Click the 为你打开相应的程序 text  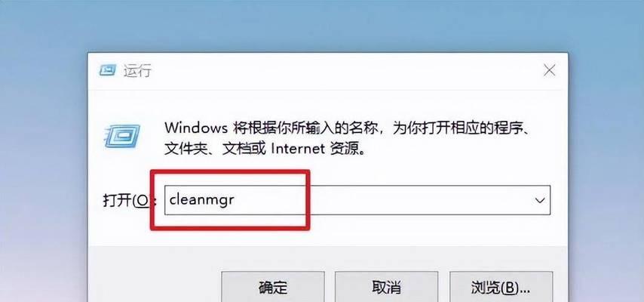454,128
